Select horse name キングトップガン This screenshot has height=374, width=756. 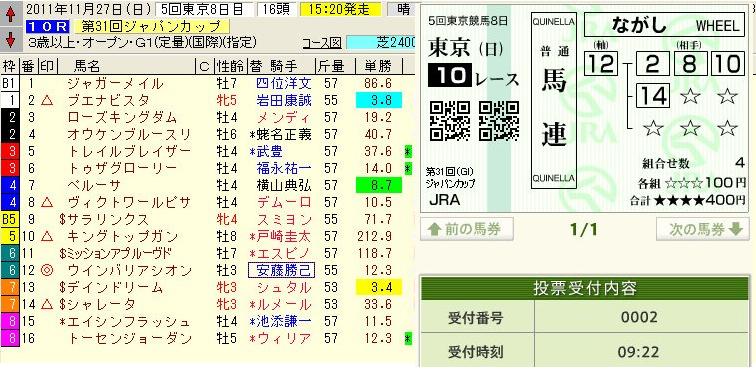coord(122,236)
